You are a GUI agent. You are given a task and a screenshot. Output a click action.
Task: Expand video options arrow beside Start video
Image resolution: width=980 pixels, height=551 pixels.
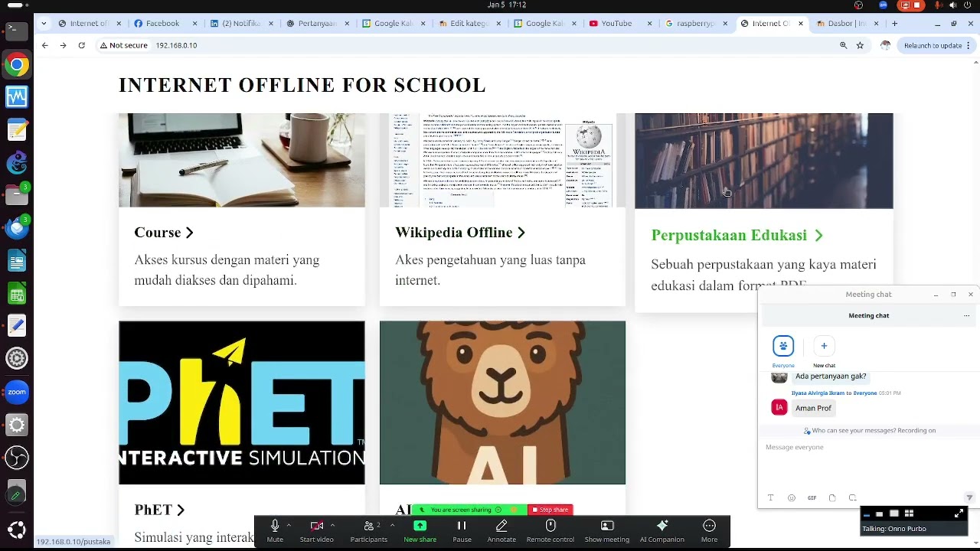[332, 525]
